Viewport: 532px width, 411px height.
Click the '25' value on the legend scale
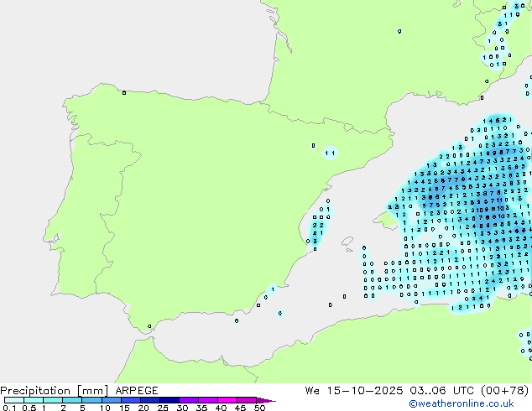[163, 408]
